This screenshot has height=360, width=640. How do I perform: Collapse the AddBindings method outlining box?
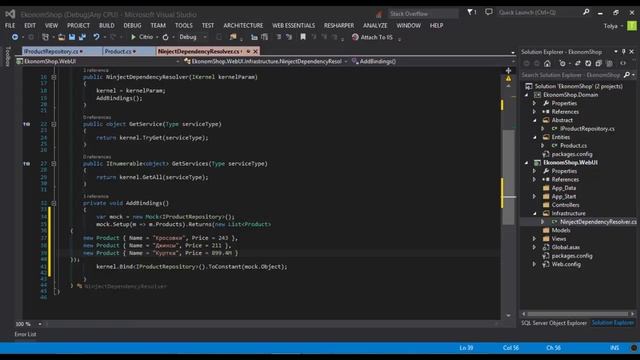pyautogui.click(x=53, y=203)
